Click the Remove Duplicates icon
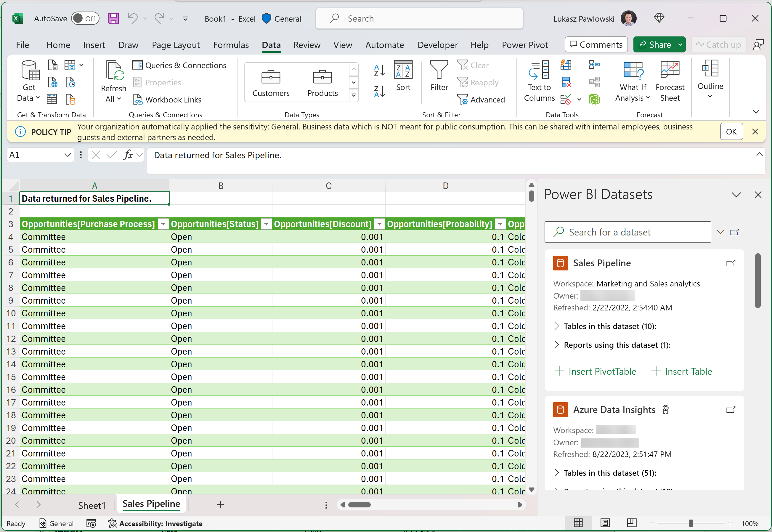The image size is (772, 532). 566,82
